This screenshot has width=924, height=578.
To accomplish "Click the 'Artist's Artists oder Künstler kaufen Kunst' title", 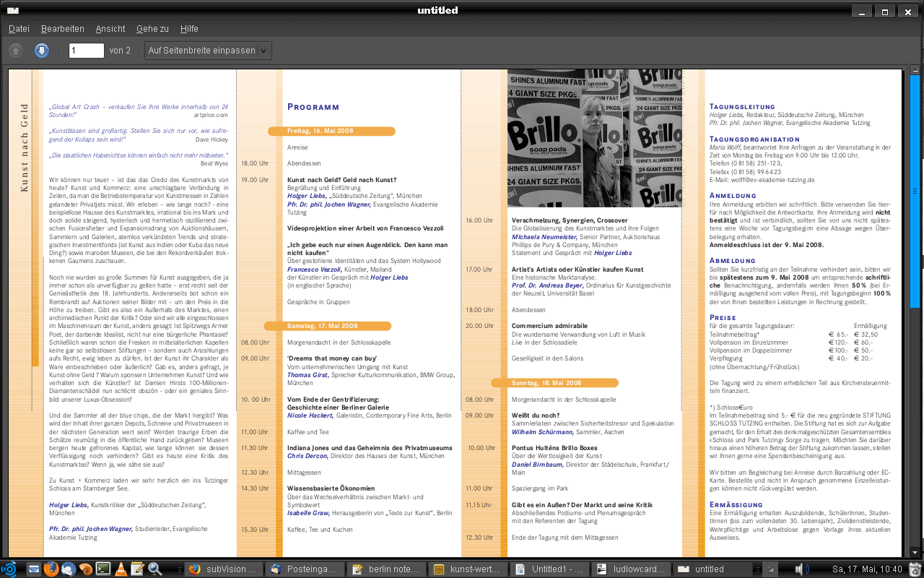I will 577,269.
